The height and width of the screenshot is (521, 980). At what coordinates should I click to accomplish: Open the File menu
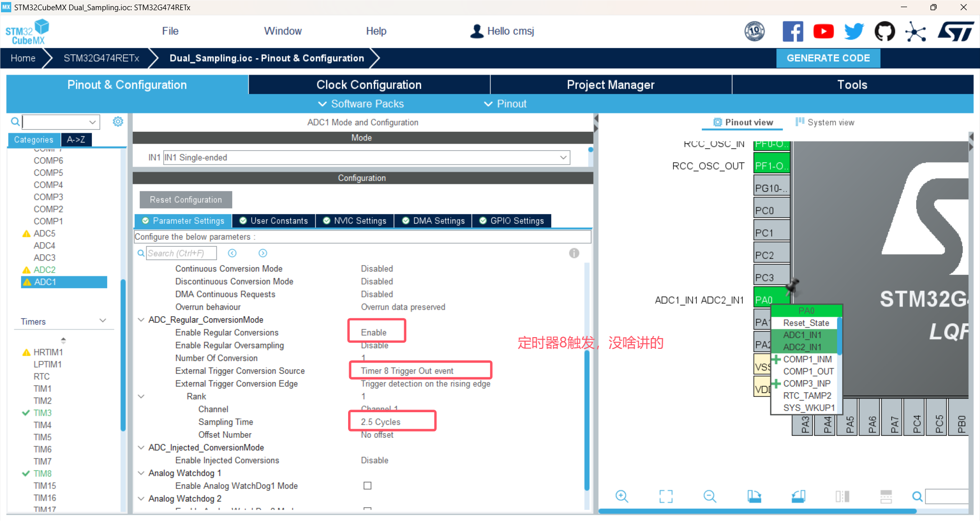(170, 31)
